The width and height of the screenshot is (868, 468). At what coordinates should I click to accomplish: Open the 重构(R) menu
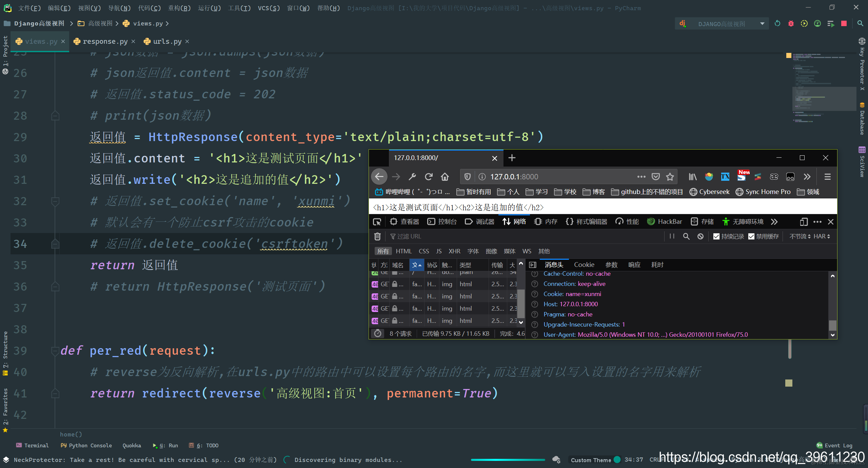point(179,8)
